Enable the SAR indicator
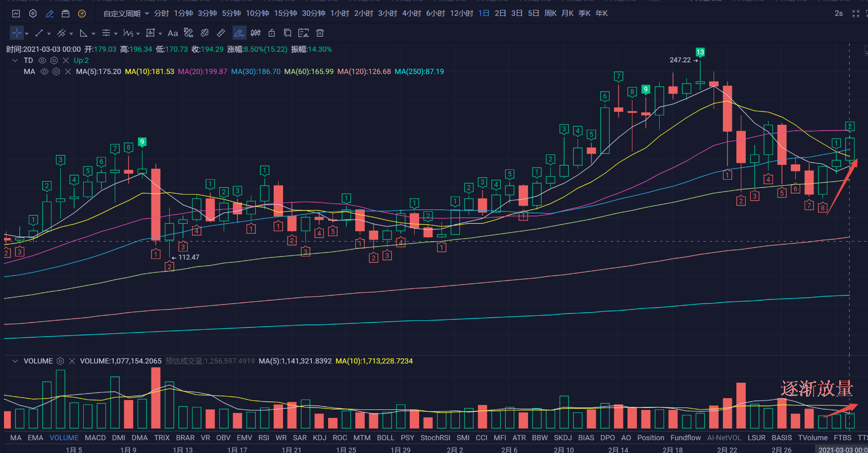 [300, 438]
